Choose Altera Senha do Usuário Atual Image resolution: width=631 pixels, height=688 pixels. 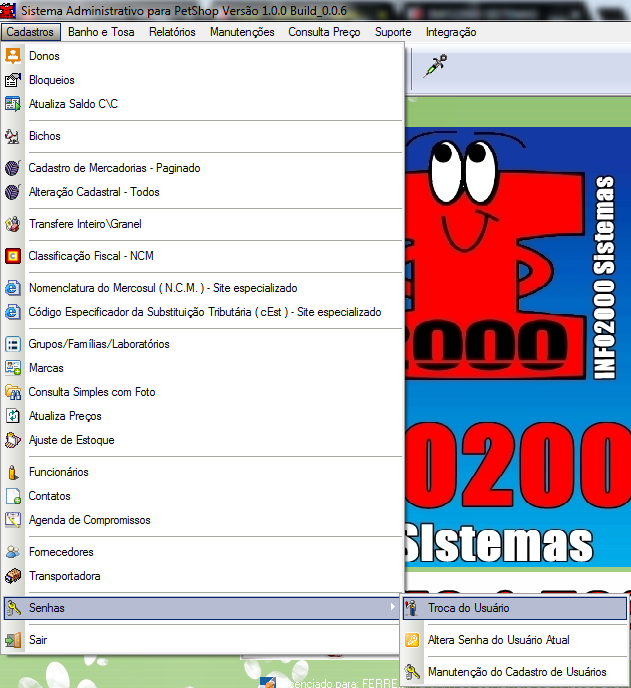coord(515,640)
